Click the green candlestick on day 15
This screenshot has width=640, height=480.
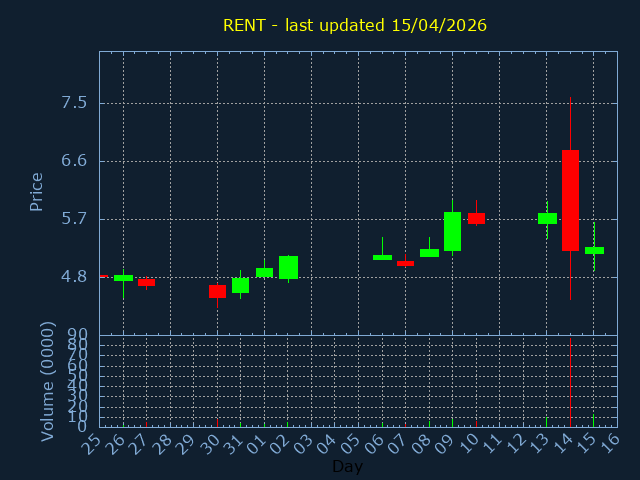click(x=594, y=250)
